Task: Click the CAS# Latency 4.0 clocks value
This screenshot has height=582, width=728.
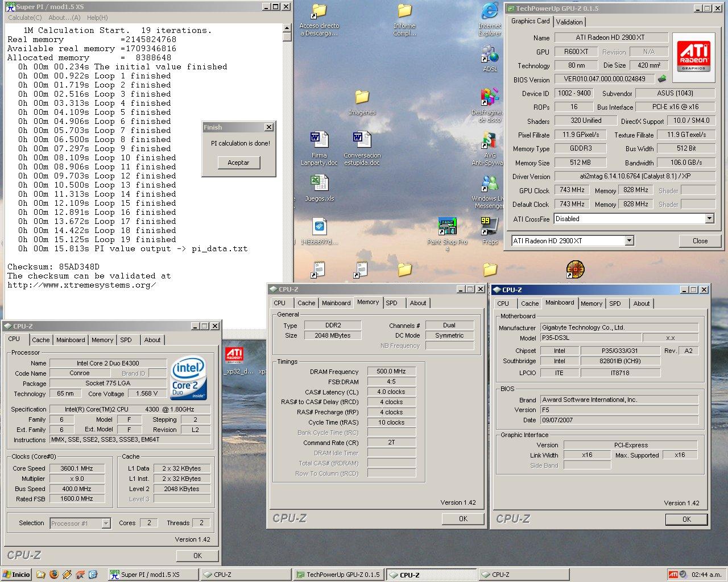Action: click(x=391, y=392)
